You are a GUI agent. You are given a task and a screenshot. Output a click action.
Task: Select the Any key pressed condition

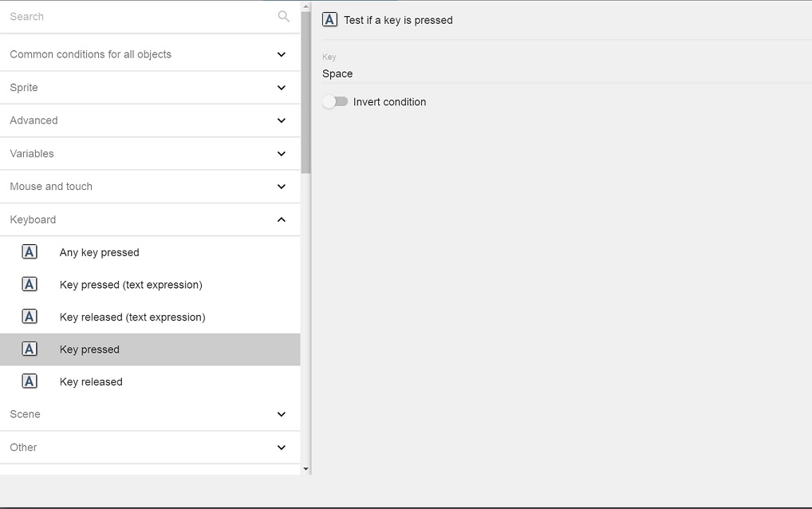pyautogui.click(x=100, y=252)
